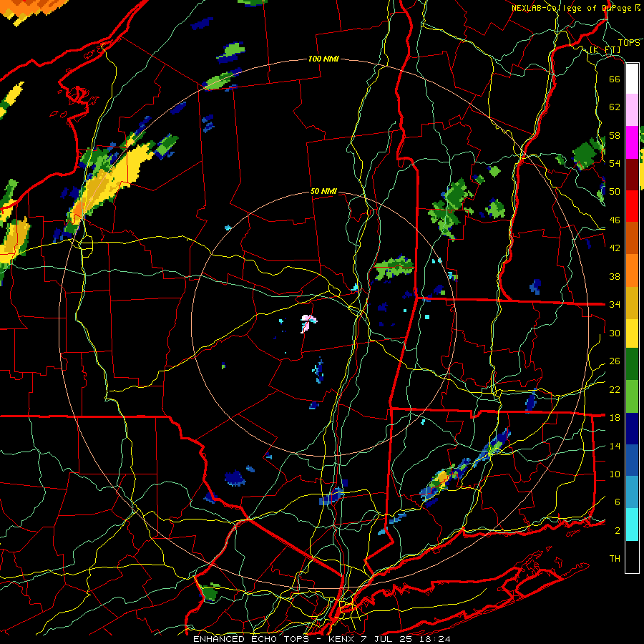Click the 50 value on the scale
This screenshot has width=644, height=644.
click(615, 192)
